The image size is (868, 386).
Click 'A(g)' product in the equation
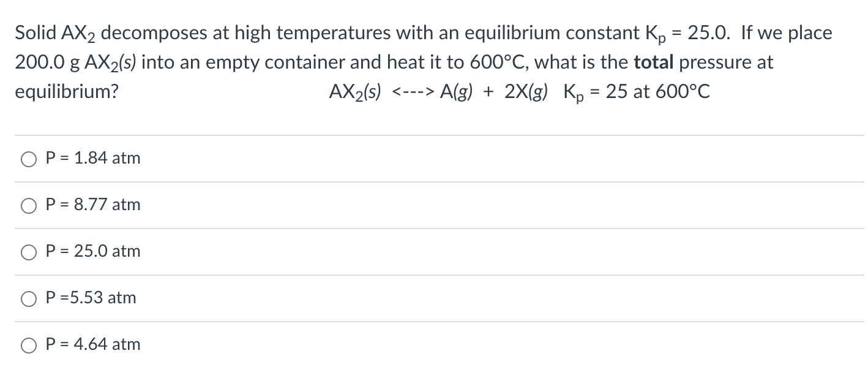458,93
